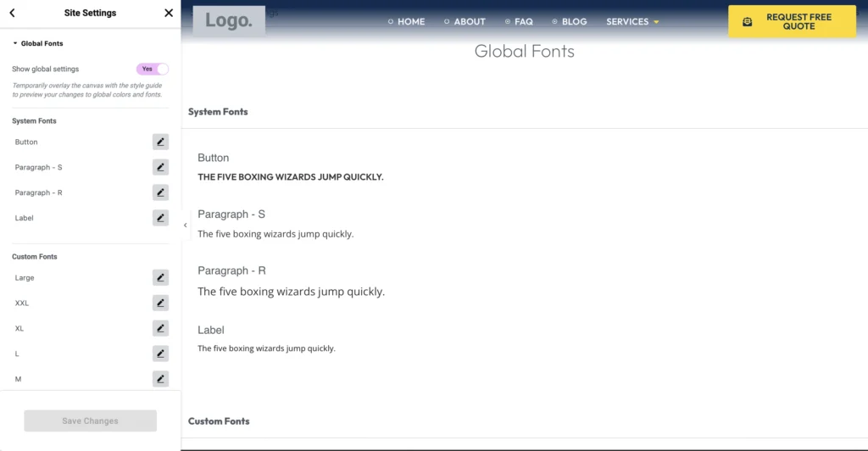Viewport: 868px width, 451px height.
Task: Edit the L custom font
Action: (160, 354)
